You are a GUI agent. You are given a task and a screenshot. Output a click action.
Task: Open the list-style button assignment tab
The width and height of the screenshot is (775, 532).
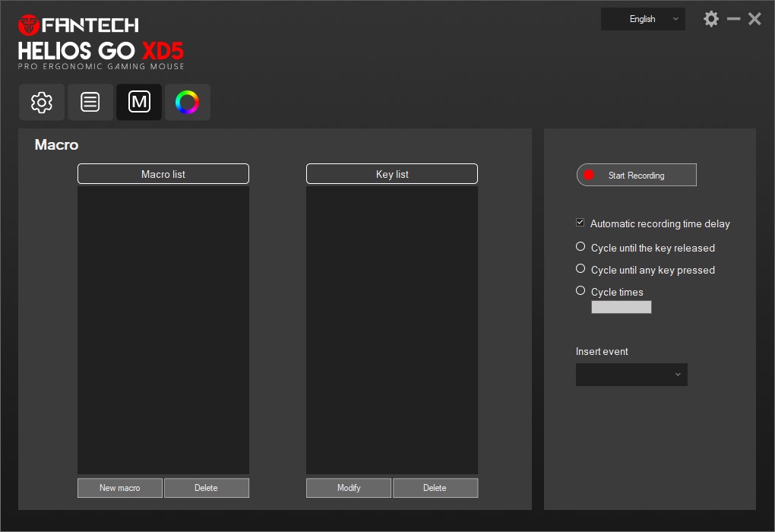pos(90,102)
